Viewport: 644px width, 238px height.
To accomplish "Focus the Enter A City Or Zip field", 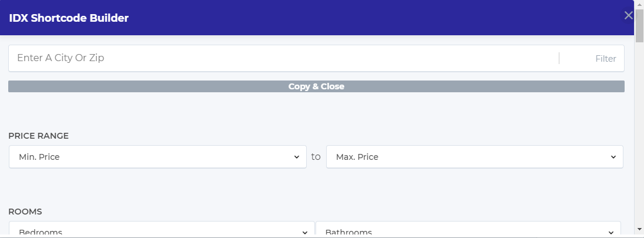I will pos(283,58).
